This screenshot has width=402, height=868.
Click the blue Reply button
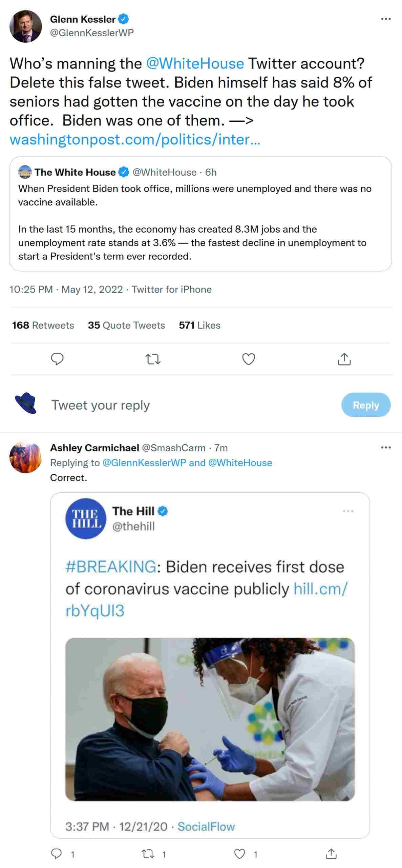point(366,405)
